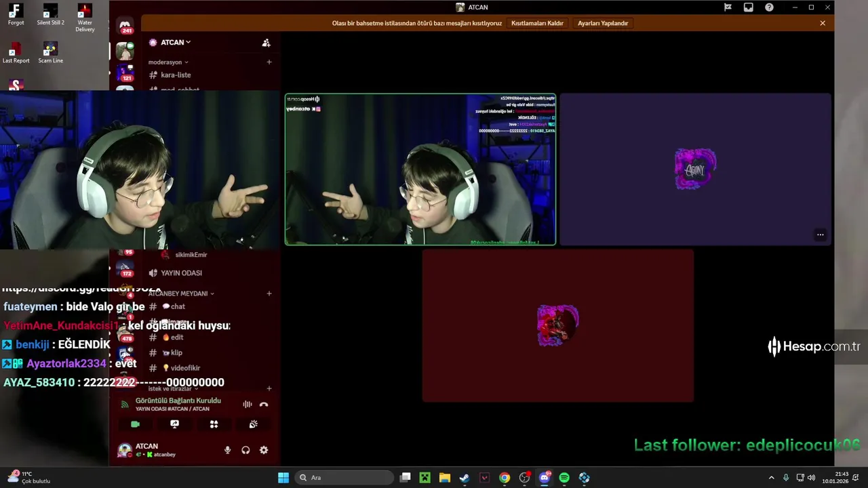This screenshot has height=488, width=868.
Task: Open the Discord inbox icon
Action: coord(748,7)
